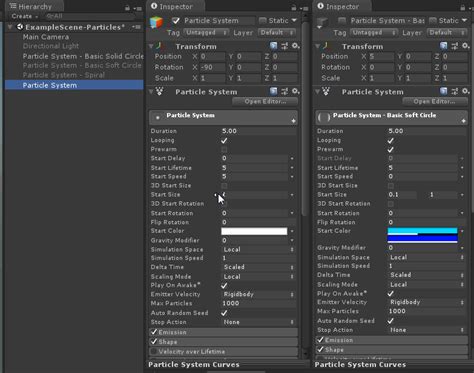Click left Inspector vertical scrollbar
The image size is (474, 373).
pyautogui.click(x=304, y=120)
